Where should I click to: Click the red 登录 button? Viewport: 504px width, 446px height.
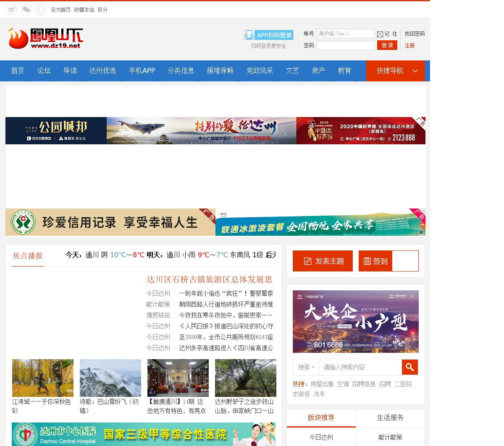(387, 45)
